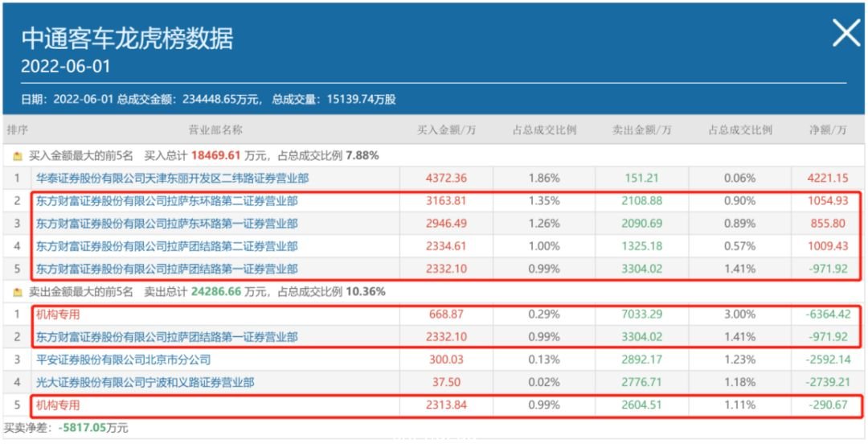Select the 1.11% ratio cell
Image resolution: width=868 pixels, height=444 pixels.
740,405
